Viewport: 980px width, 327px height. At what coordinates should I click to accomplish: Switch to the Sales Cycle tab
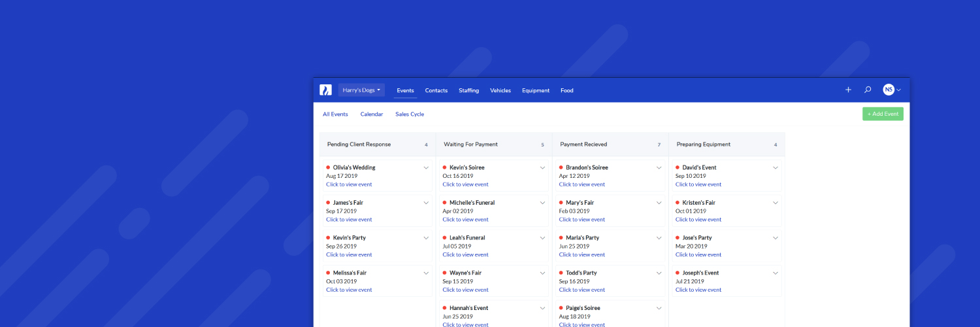point(410,114)
